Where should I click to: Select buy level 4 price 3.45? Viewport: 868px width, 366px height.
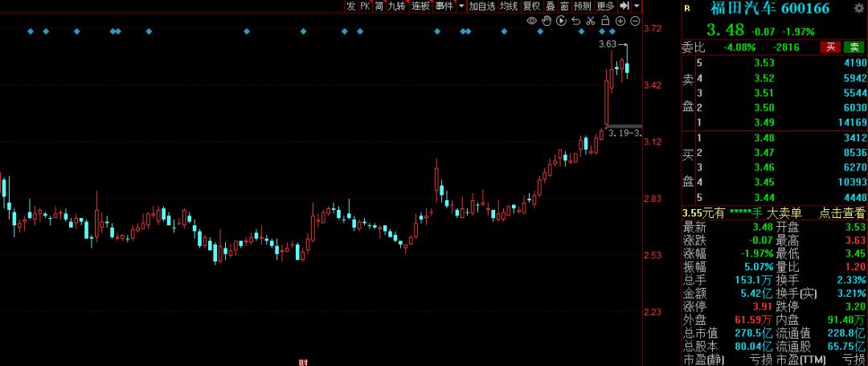[764, 182]
